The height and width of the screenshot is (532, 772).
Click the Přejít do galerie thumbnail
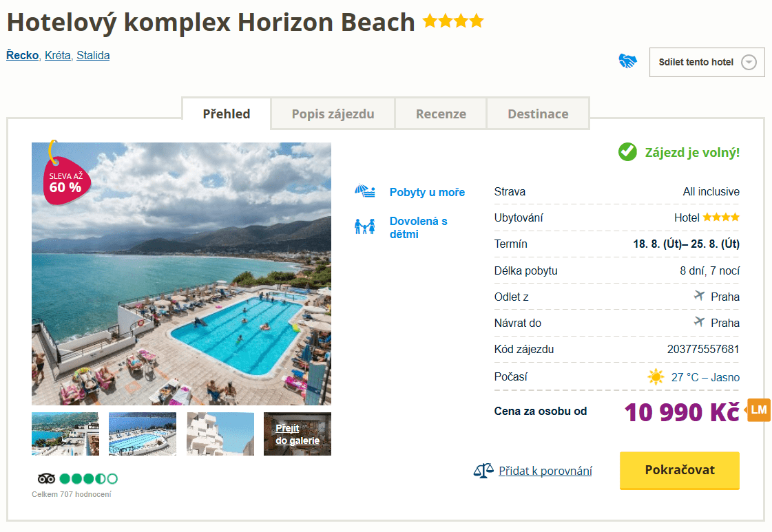coord(298,434)
